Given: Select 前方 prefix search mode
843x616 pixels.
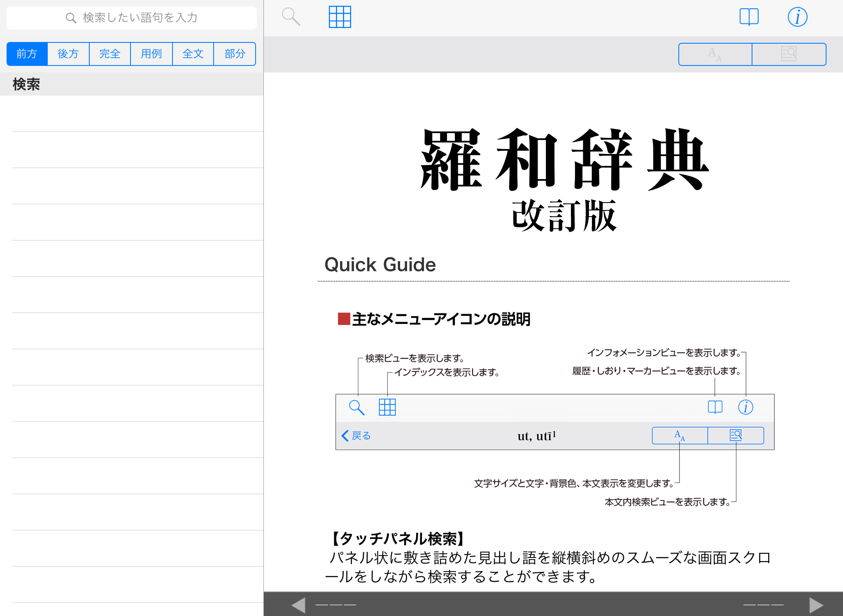Looking at the screenshot, I should (x=27, y=54).
